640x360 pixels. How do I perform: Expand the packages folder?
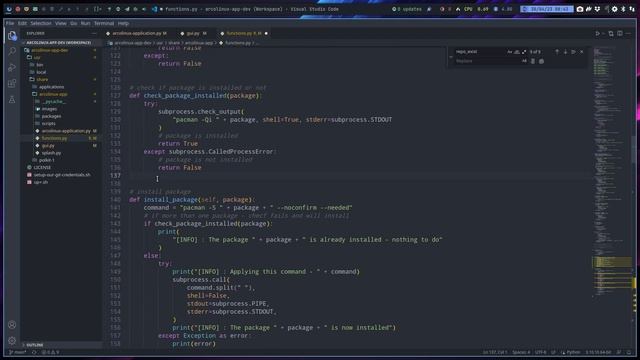point(51,116)
